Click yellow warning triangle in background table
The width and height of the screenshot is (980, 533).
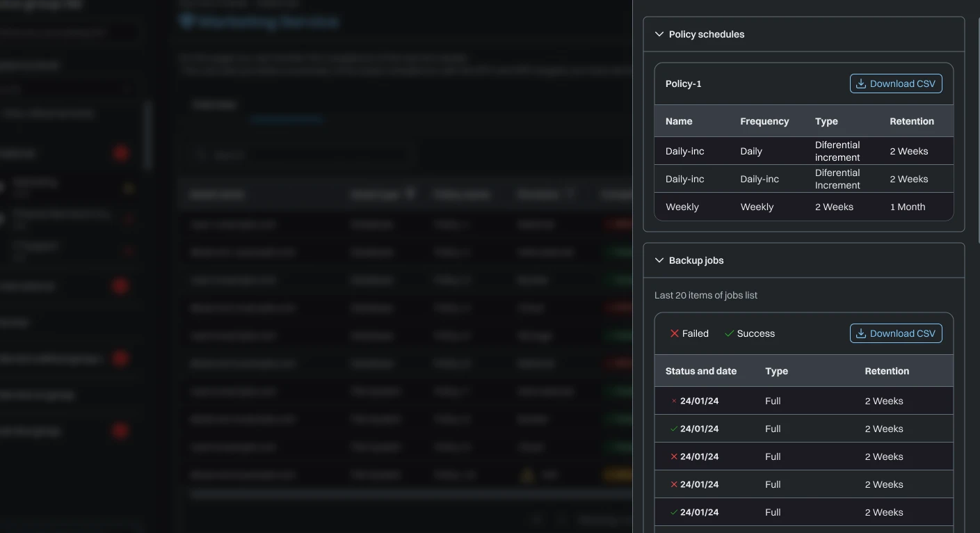(527, 475)
